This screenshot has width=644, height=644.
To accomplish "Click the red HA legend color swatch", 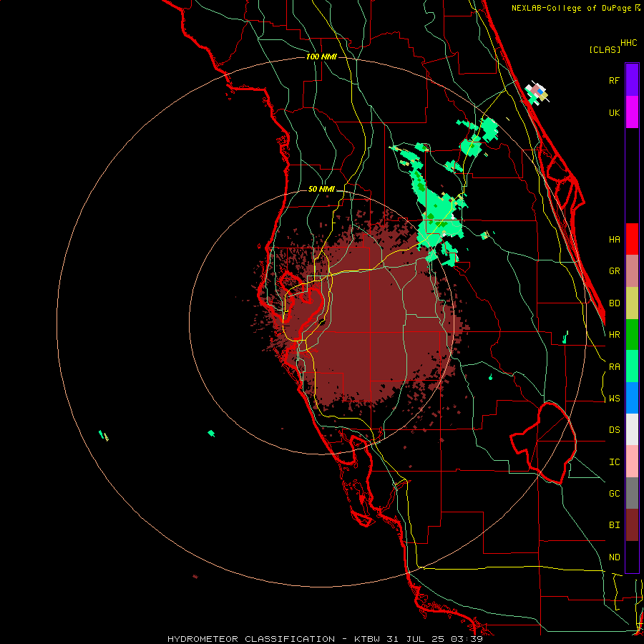I will [x=632, y=239].
